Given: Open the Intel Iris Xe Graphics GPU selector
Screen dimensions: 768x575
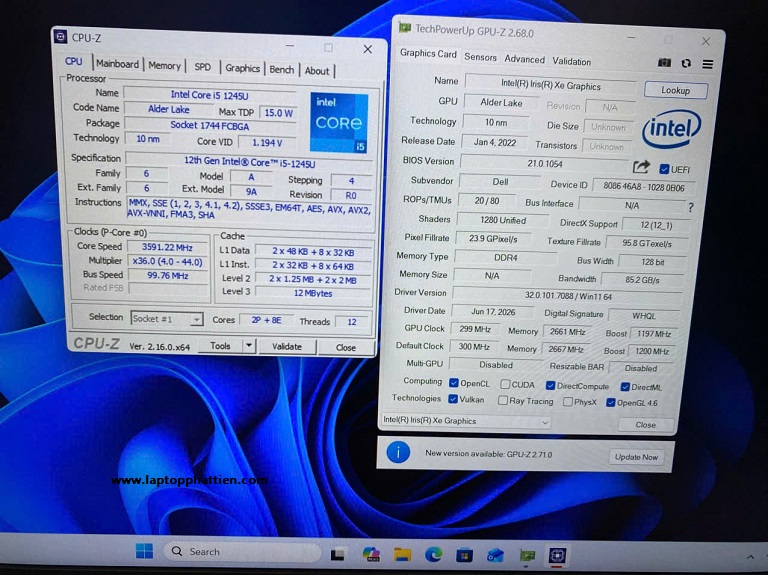Looking at the screenshot, I should [466, 421].
